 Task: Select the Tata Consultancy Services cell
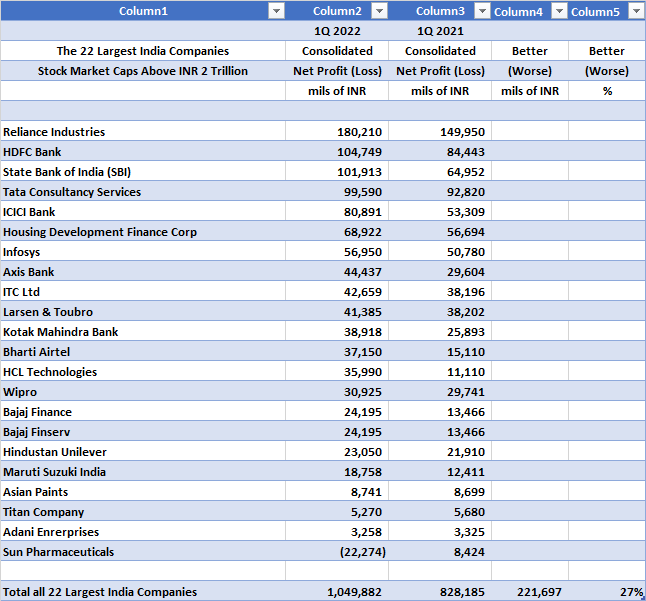[143, 192]
